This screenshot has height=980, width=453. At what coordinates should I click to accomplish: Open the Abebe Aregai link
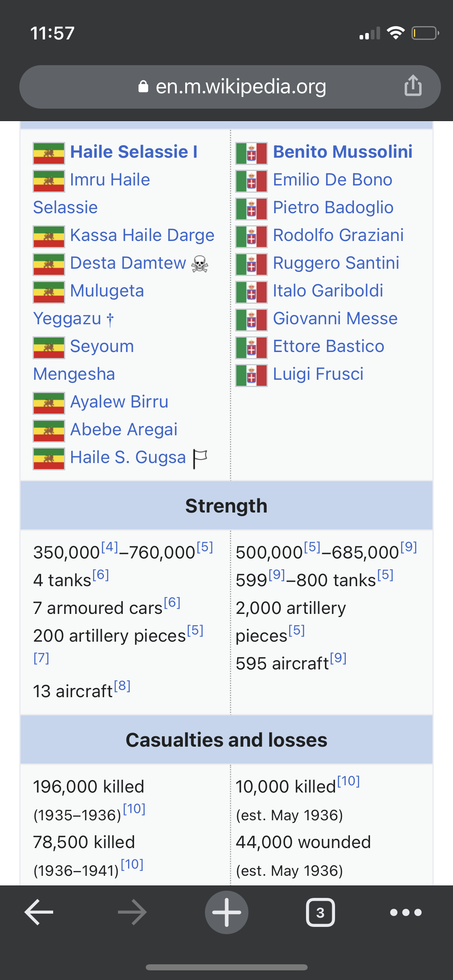pos(124,429)
